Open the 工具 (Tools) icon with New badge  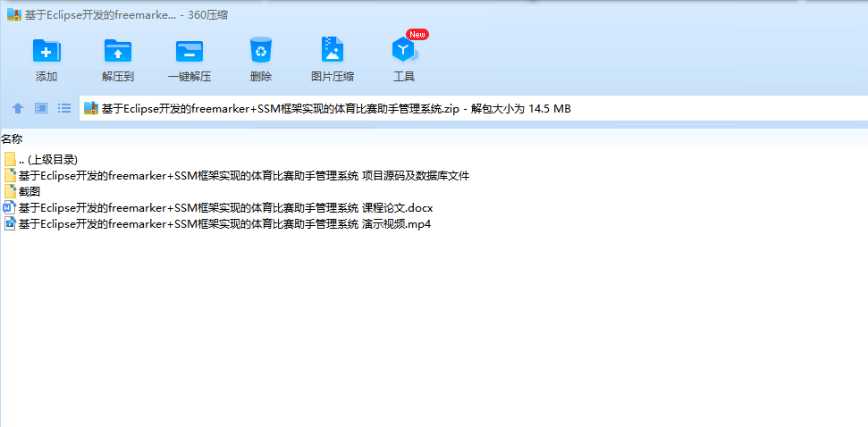point(404,51)
